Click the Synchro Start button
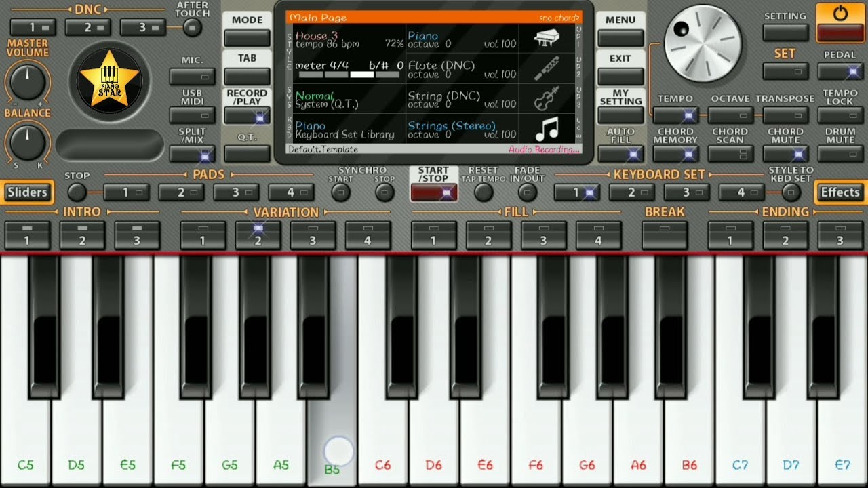The width and height of the screenshot is (868, 488). (x=340, y=192)
